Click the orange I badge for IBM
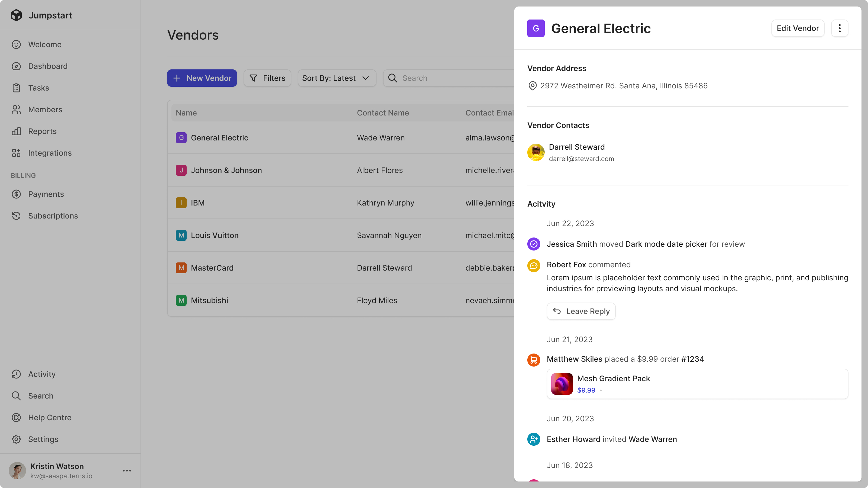Viewport: 868px width, 488px height. 181,203
